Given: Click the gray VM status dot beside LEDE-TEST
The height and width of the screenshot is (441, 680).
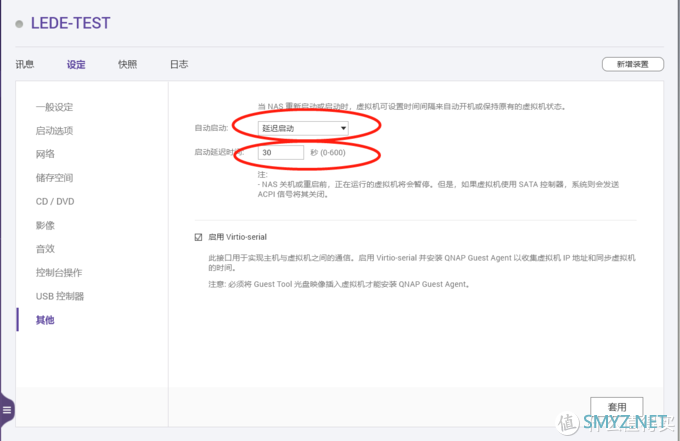Looking at the screenshot, I should [19, 24].
